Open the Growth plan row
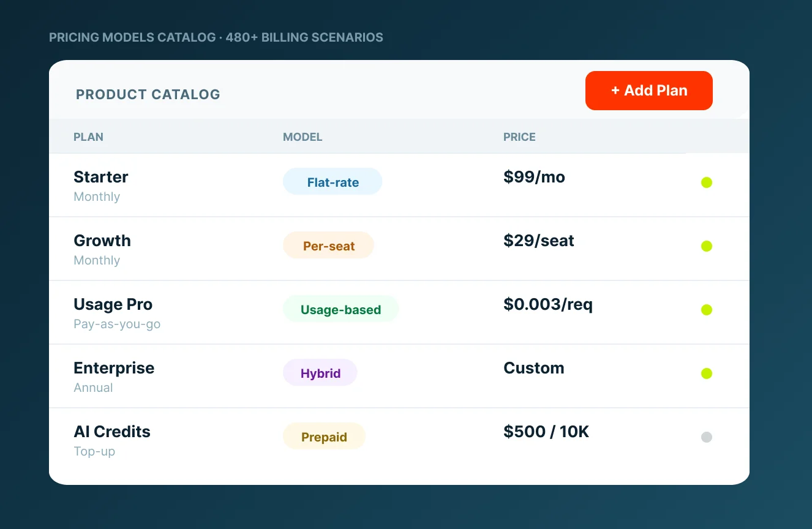 (399, 249)
